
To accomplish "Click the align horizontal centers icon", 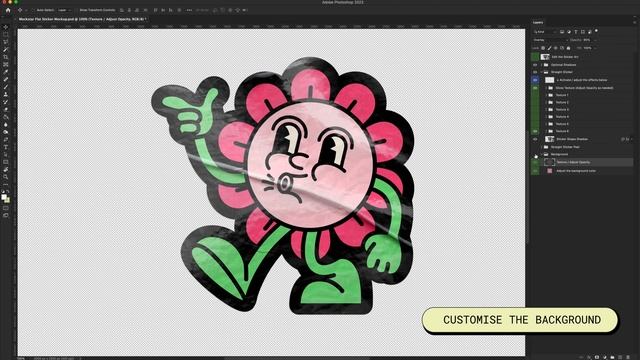I will coord(129,10).
